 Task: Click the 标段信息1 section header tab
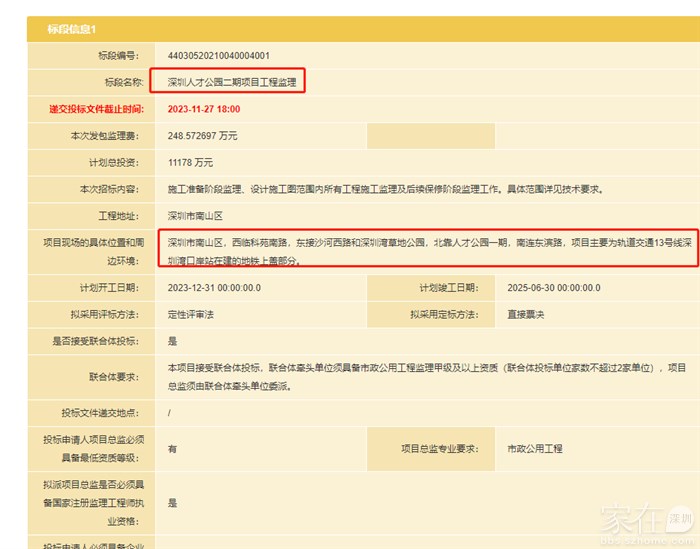[73, 28]
